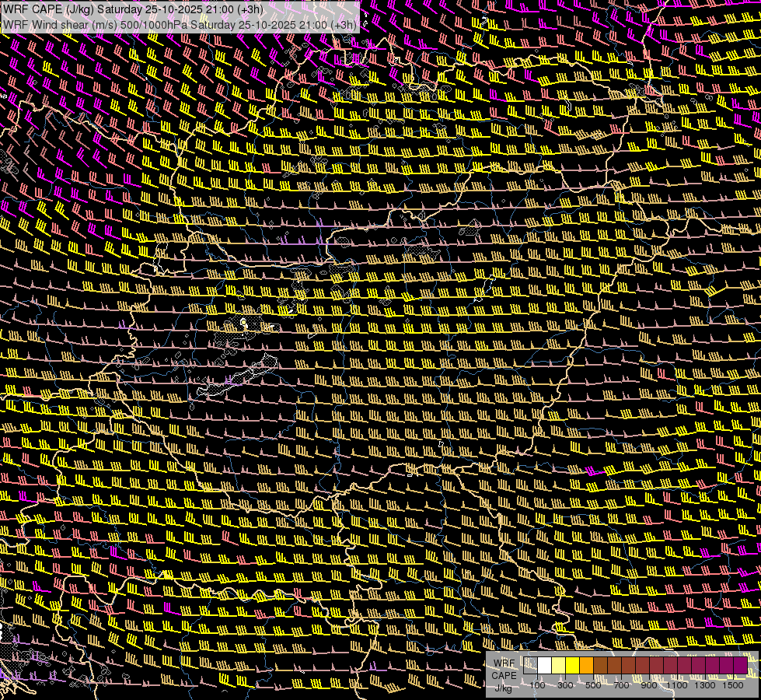Click the 1500 legend value

pos(733,685)
